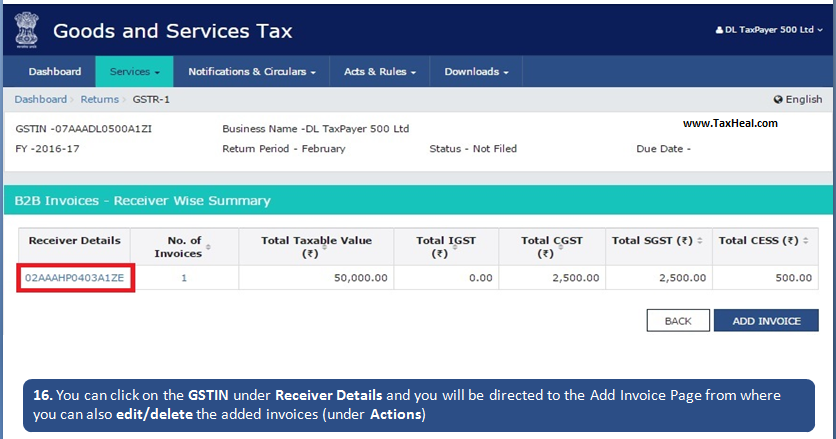Open receiver GSTIN 02AAAHP0403A1ZE
This screenshot has height=439, width=836.
coord(75,278)
